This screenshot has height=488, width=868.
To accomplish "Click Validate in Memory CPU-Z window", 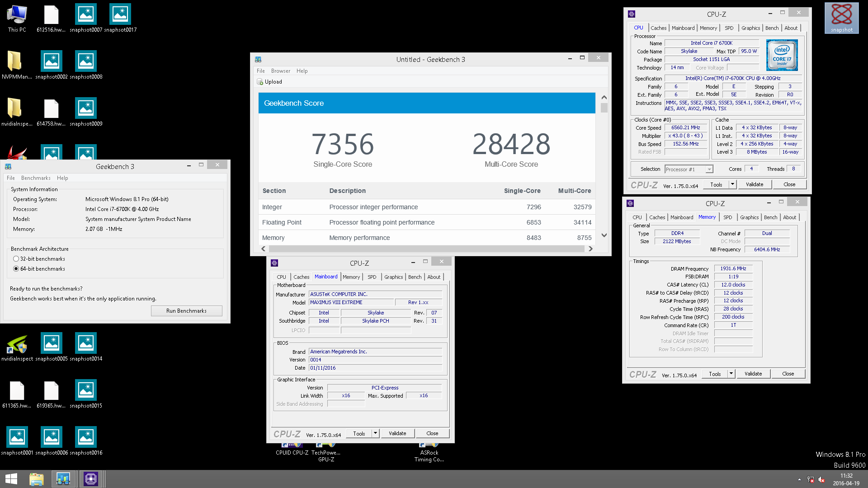I will [753, 374].
